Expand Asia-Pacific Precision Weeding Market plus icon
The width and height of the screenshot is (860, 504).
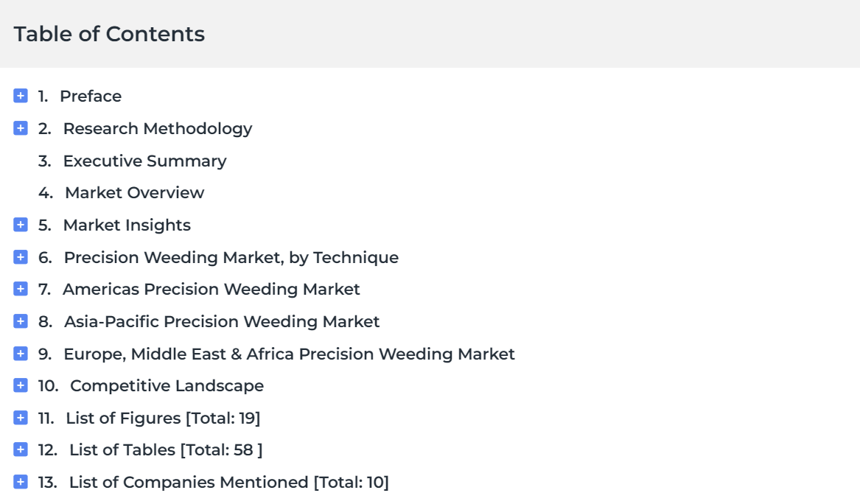[x=21, y=321]
